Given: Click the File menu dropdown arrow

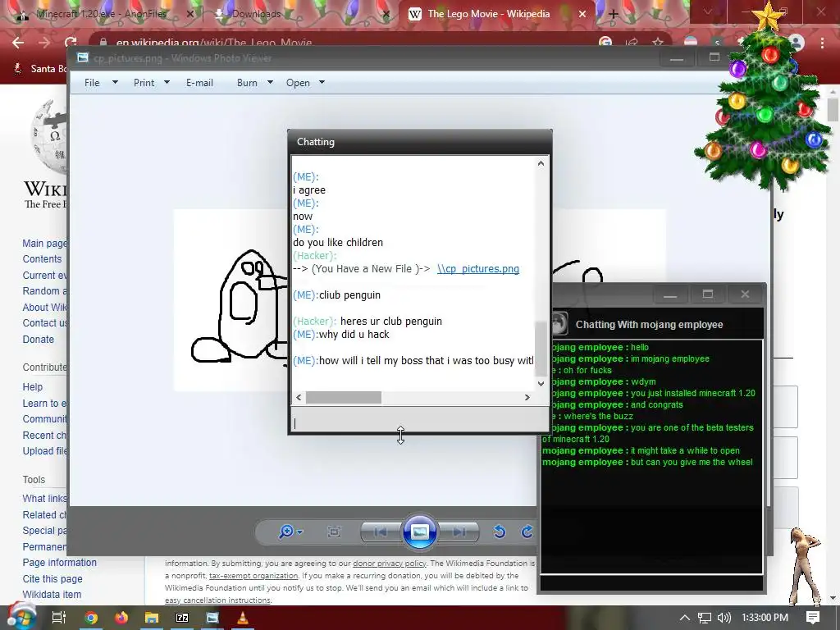Looking at the screenshot, I should tap(115, 83).
